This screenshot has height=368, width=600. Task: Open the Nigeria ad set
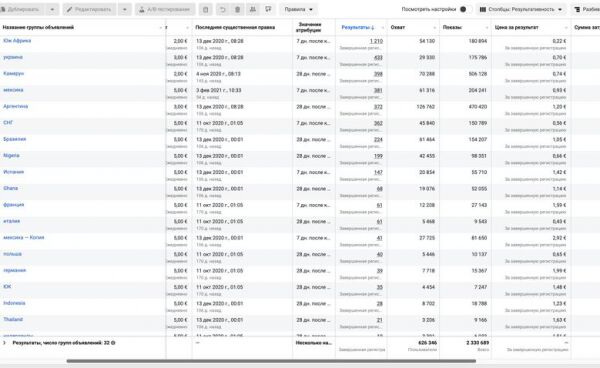(x=11, y=156)
